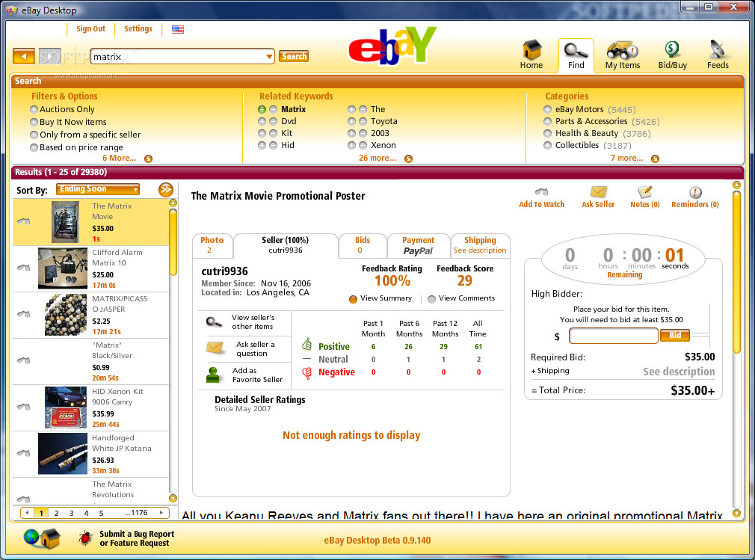755x560 pixels.
Task: Click the orange back arrow button
Action: pyautogui.click(x=24, y=56)
